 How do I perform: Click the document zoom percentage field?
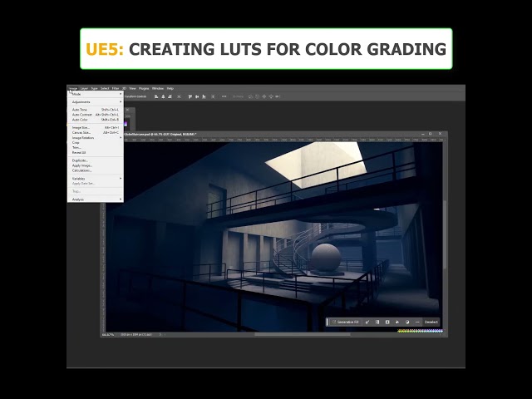108,335
